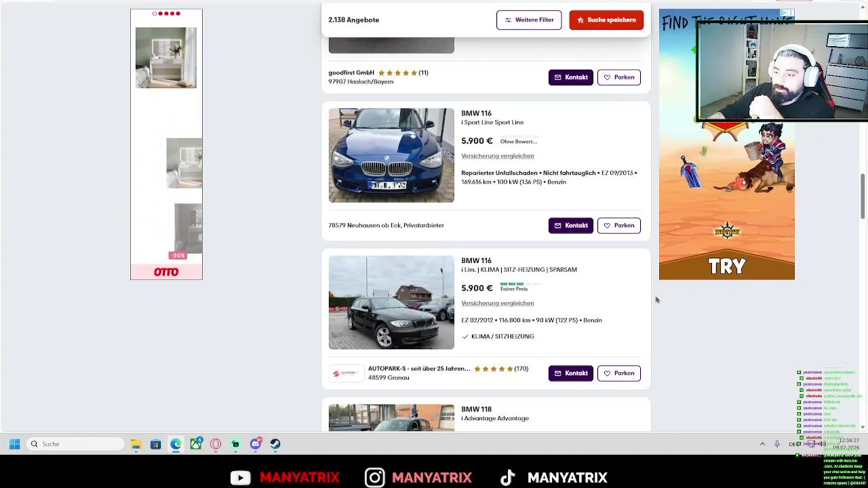Click the green streaming app taskbar icon

(x=235, y=444)
